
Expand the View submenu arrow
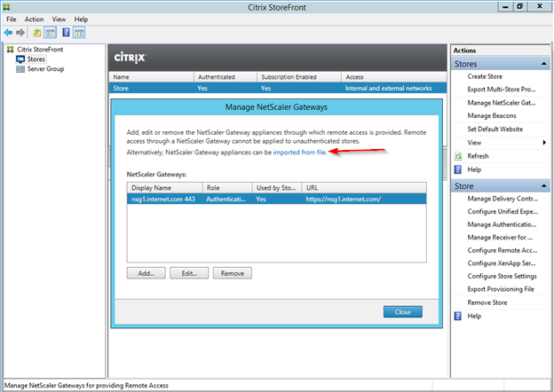[x=543, y=142]
